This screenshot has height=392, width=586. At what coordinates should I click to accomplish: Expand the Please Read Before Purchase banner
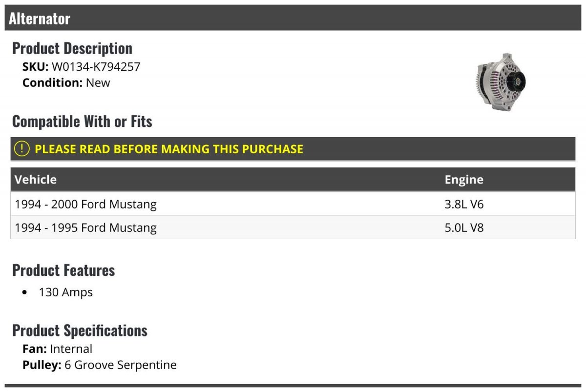point(169,149)
